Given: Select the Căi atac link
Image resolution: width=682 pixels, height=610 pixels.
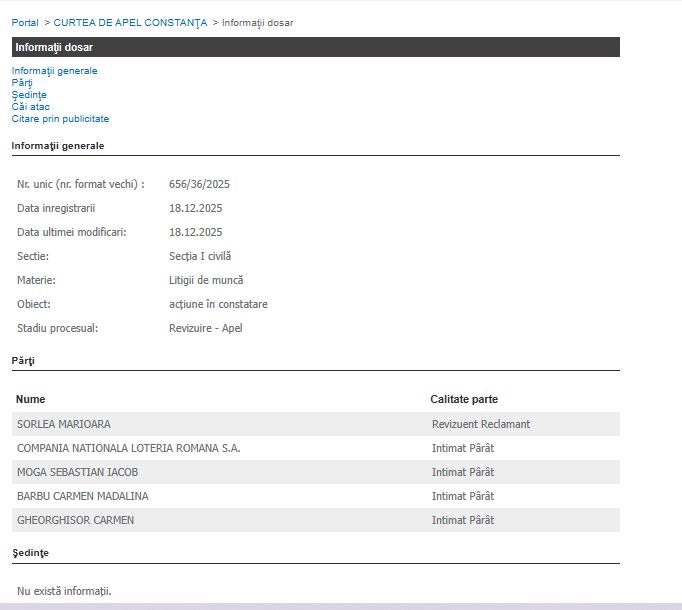Looking at the screenshot, I should tap(30, 107).
